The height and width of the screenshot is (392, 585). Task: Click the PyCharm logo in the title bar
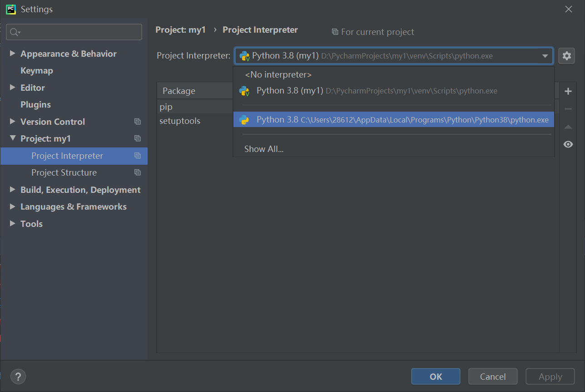pyautogui.click(x=10, y=9)
